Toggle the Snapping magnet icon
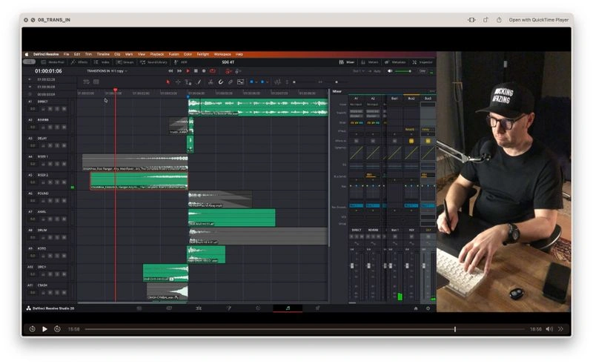This screenshot has width=593, height=364. coord(220,82)
